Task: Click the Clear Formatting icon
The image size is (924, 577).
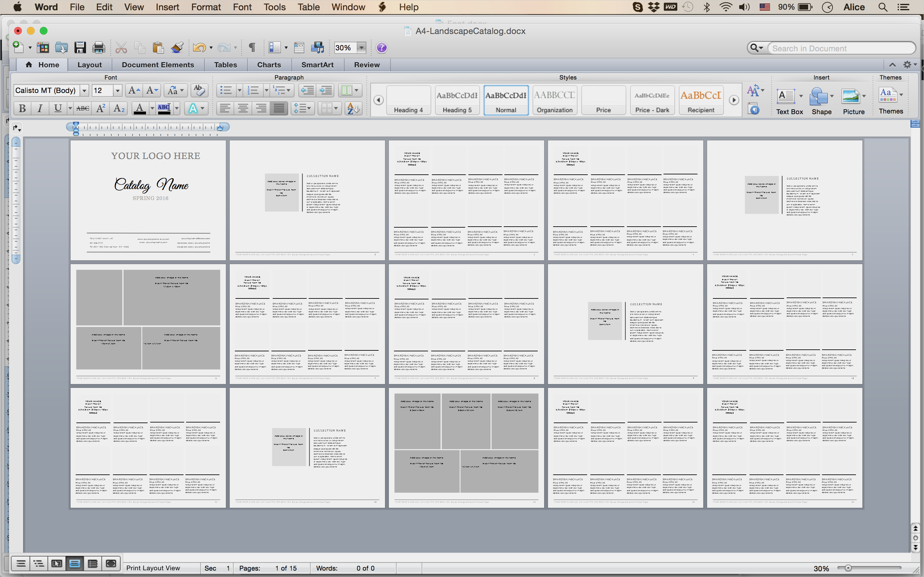Action: (199, 90)
